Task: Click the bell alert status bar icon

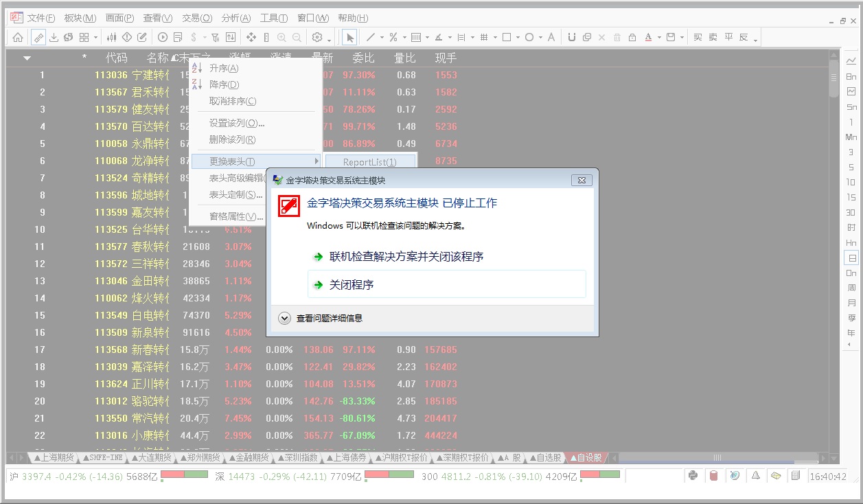Action: (x=755, y=475)
